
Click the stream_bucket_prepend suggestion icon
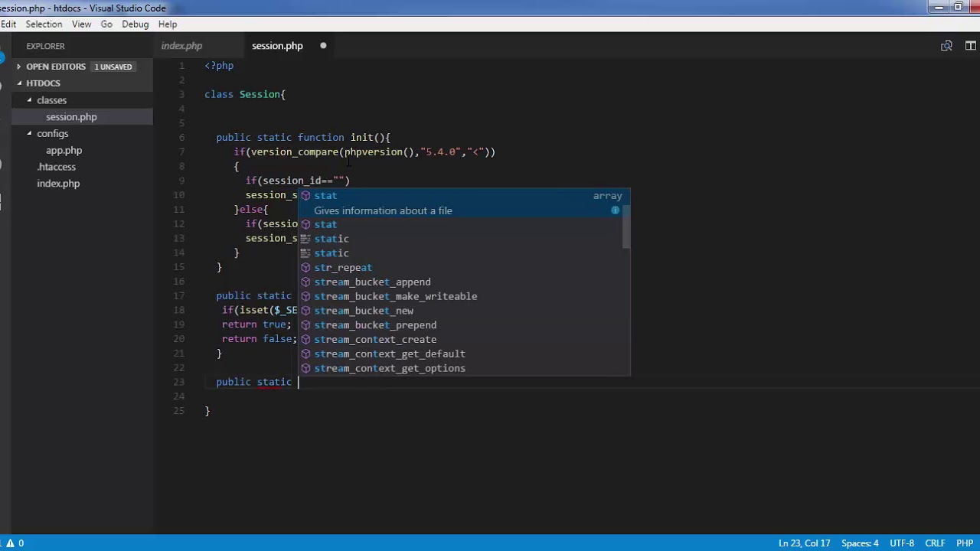pyautogui.click(x=305, y=325)
